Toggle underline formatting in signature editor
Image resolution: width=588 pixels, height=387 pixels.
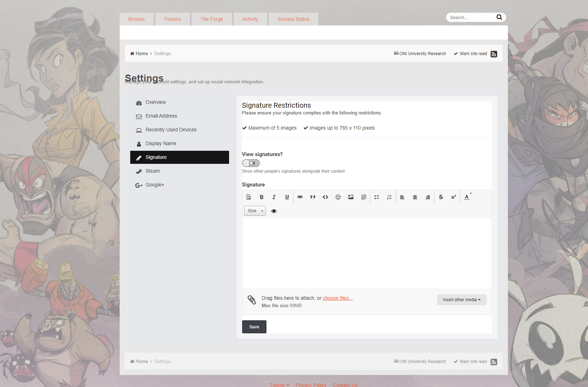tap(287, 197)
